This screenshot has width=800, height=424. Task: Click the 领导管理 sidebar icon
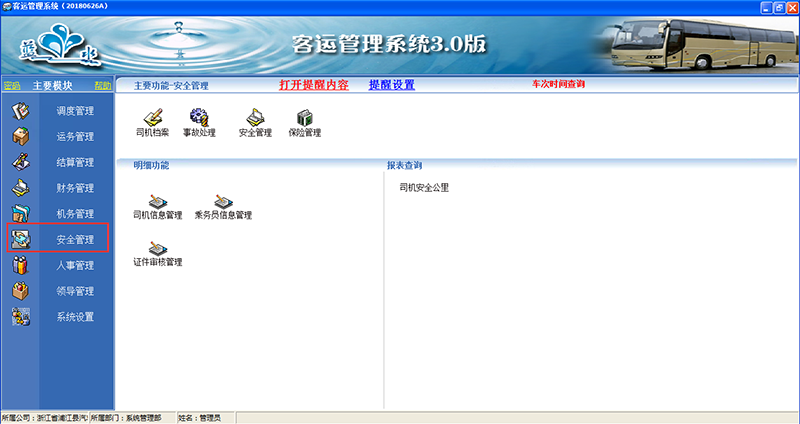click(20, 291)
